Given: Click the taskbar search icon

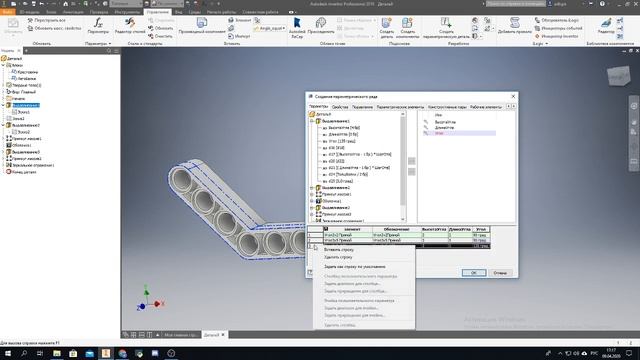Looking at the screenshot, I should pos(24,353).
